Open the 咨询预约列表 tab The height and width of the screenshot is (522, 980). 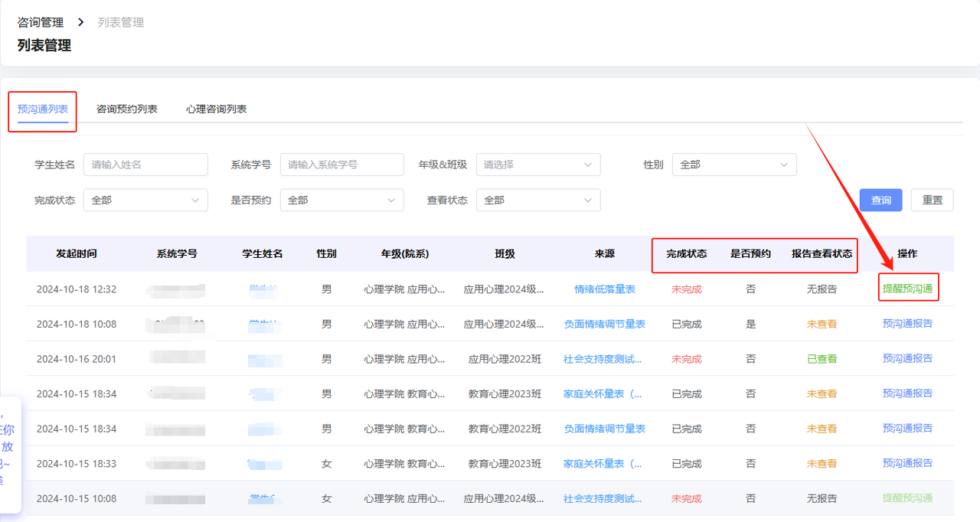tap(127, 109)
